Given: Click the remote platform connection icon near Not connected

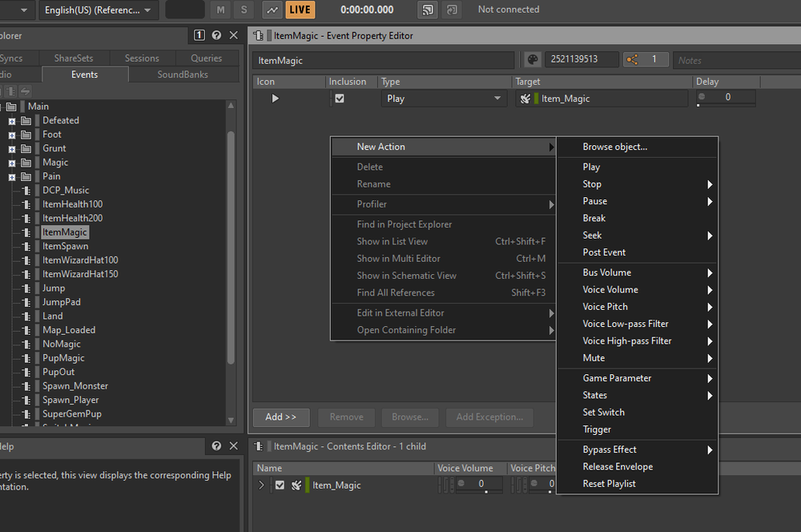Looking at the screenshot, I should [428, 9].
